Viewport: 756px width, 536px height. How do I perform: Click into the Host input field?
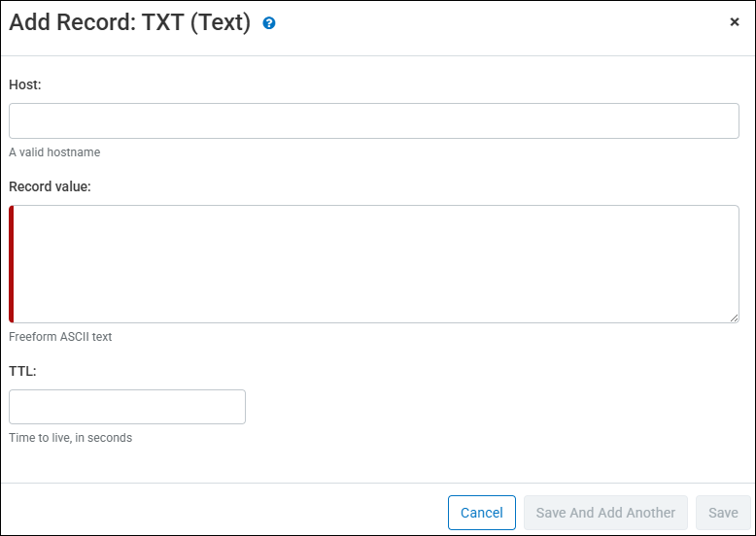tap(374, 120)
